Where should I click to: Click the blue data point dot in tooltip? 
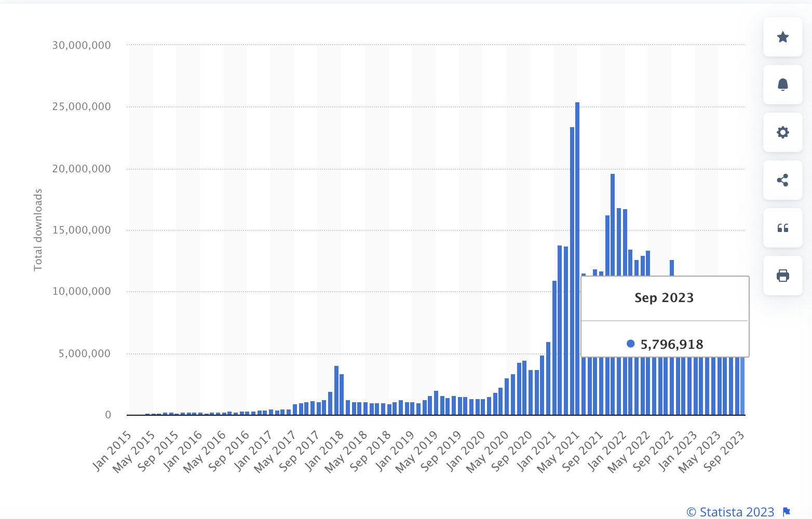630,343
